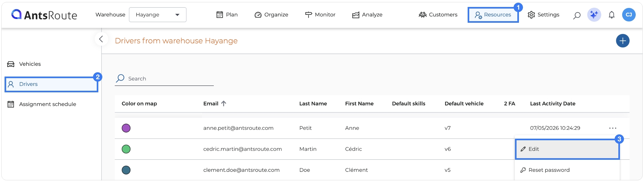
Task: Focus the drivers Search field
Action: point(164,79)
